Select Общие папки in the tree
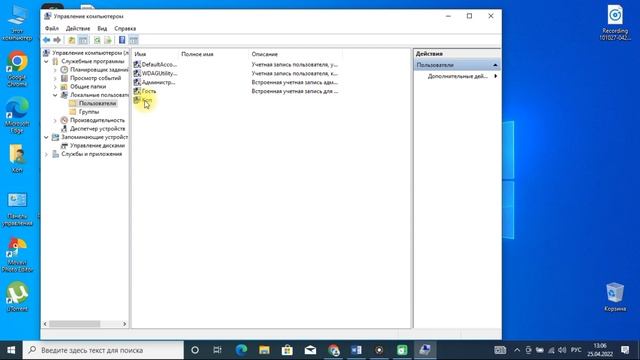 [x=88, y=87]
